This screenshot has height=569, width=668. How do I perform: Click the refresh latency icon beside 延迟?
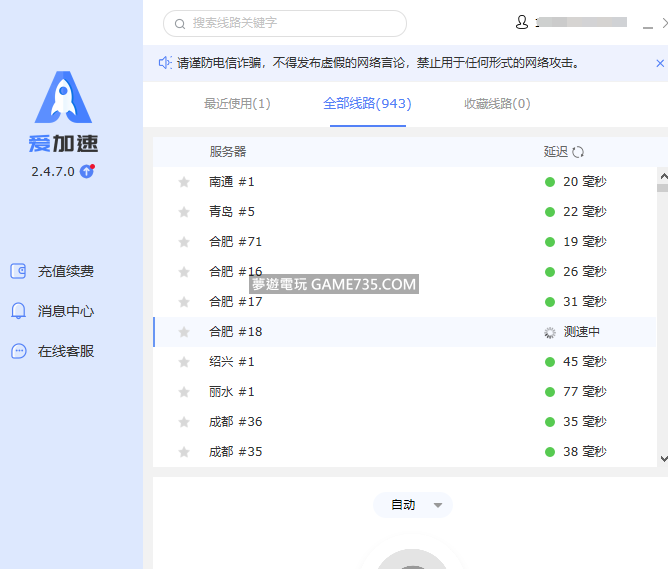pyautogui.click(x=578, y=152)
